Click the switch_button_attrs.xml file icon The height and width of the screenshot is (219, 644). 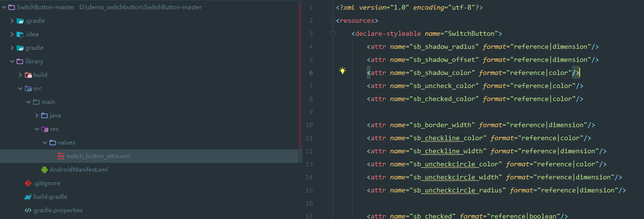pyautogui.click(x=61, y=156)
